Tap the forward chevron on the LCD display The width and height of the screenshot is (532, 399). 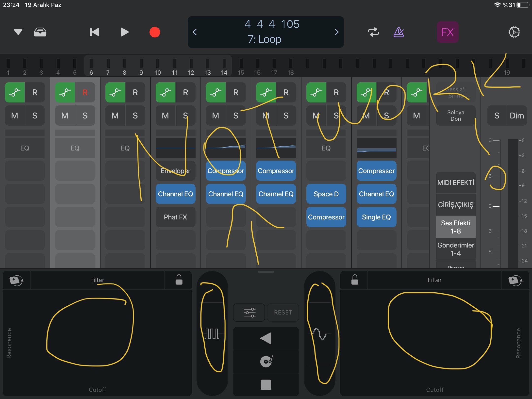coord(337,32)
